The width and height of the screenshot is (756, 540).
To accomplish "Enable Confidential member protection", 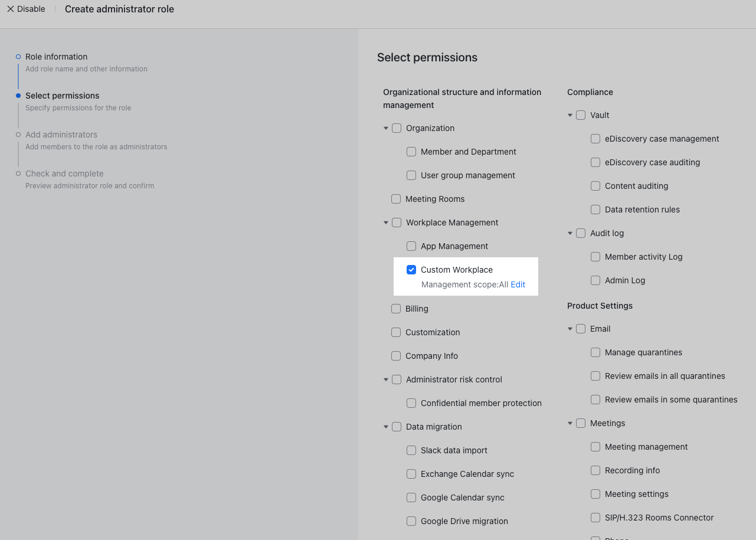I will click(411, 403).
